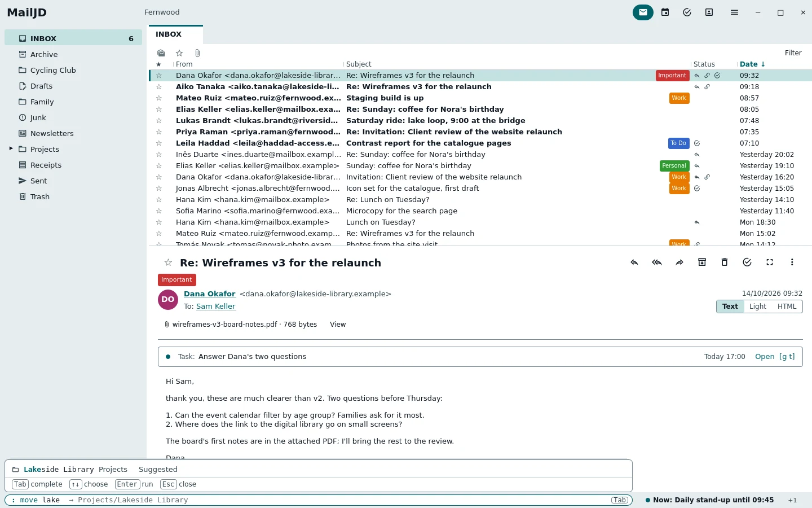This screenshot has width=812, height=508.
Task: Switch message view to Light
Action: coord(757,306)
